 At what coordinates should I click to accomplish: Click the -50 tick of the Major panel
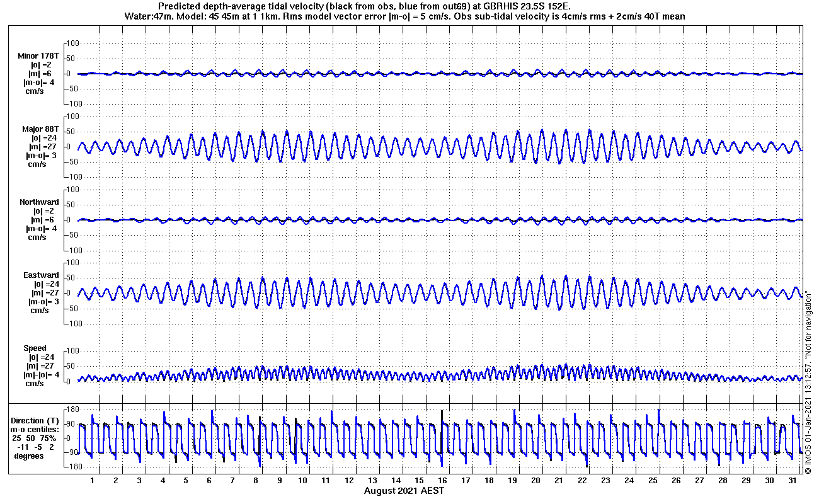pos(73,162)
